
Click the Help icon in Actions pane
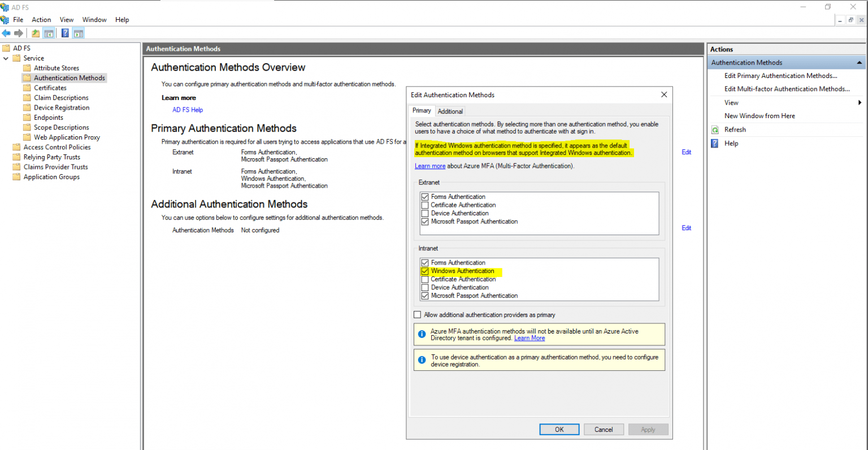tap(715, 143)
